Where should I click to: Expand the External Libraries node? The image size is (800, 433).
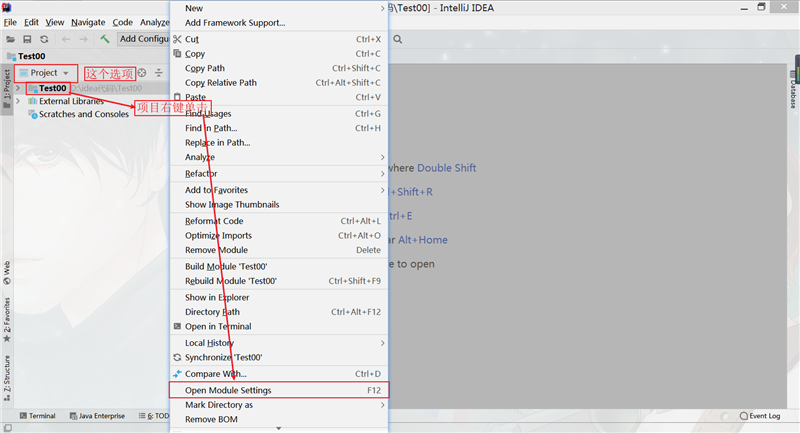coord(18,101)
